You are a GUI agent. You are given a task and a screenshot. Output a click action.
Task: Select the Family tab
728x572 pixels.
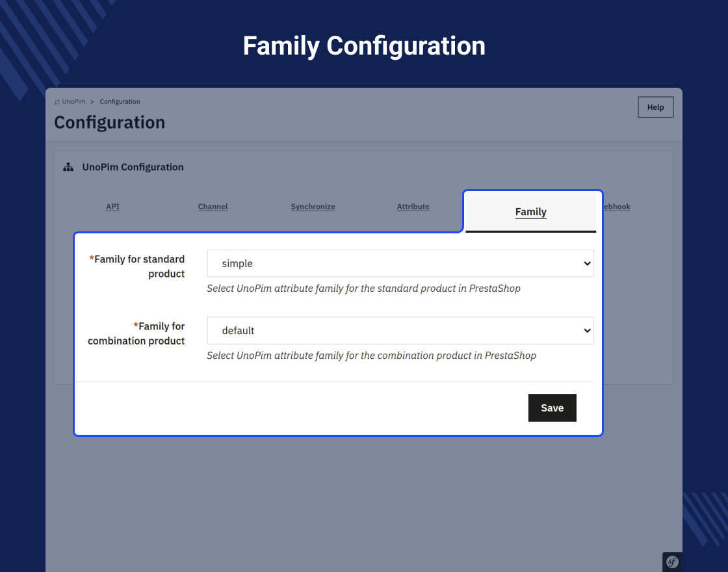530,212
